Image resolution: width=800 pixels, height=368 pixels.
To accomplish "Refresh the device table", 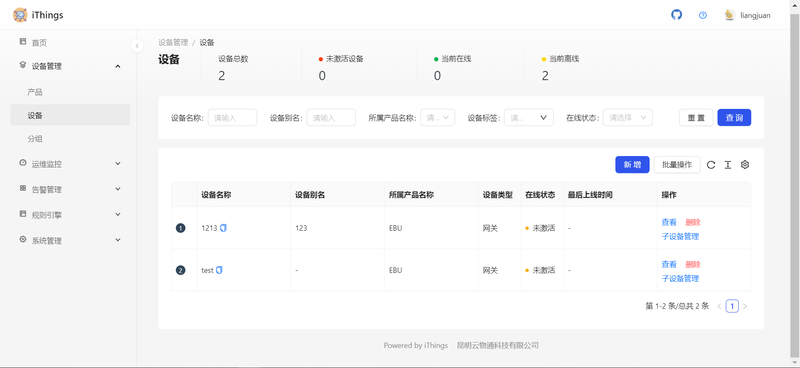I will (711, 165).
